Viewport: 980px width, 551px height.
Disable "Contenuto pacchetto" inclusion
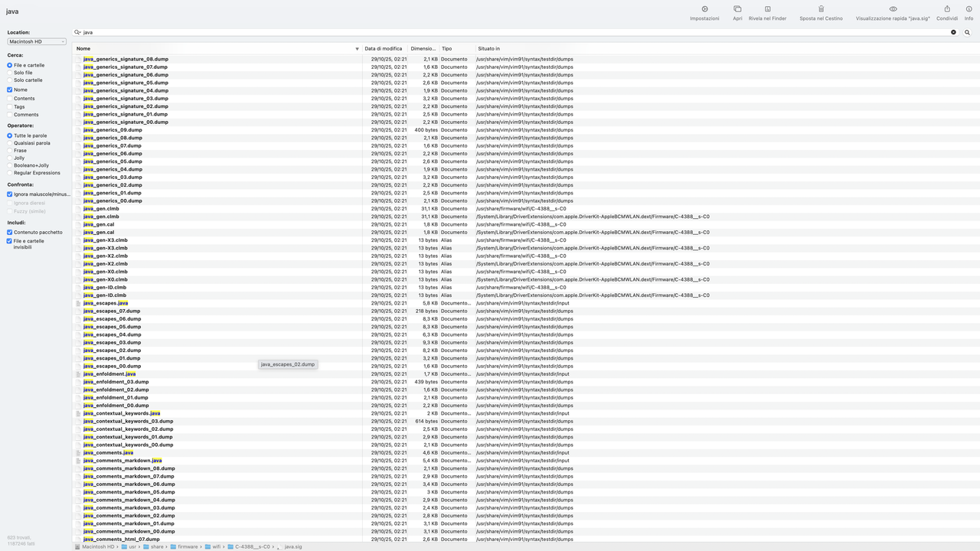click(x=8, y=232)
